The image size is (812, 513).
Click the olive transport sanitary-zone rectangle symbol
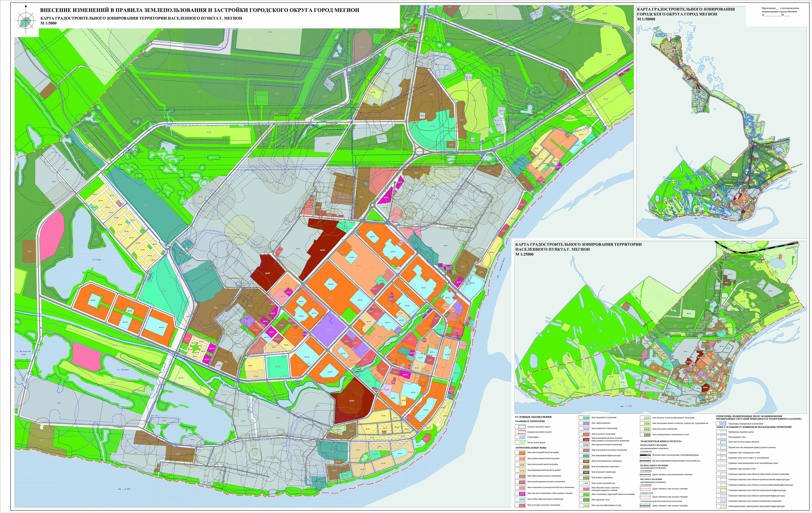pos(724,490)
